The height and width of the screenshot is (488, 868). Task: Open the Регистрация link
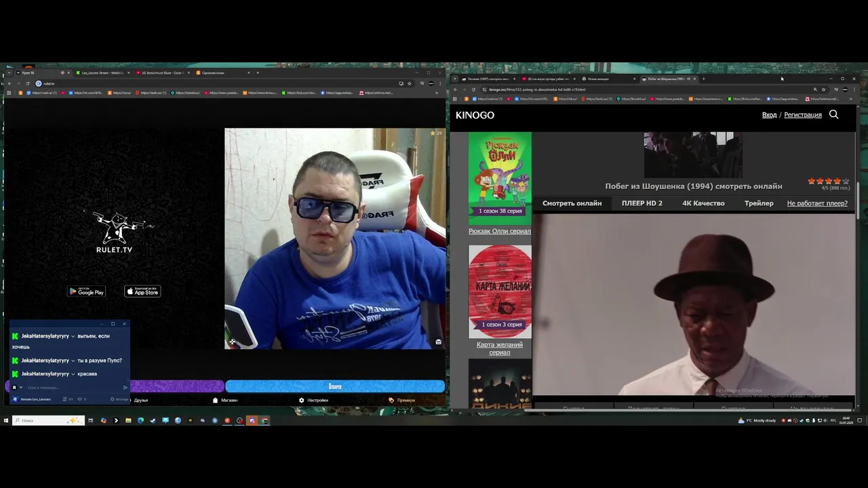tap(803, 115)
